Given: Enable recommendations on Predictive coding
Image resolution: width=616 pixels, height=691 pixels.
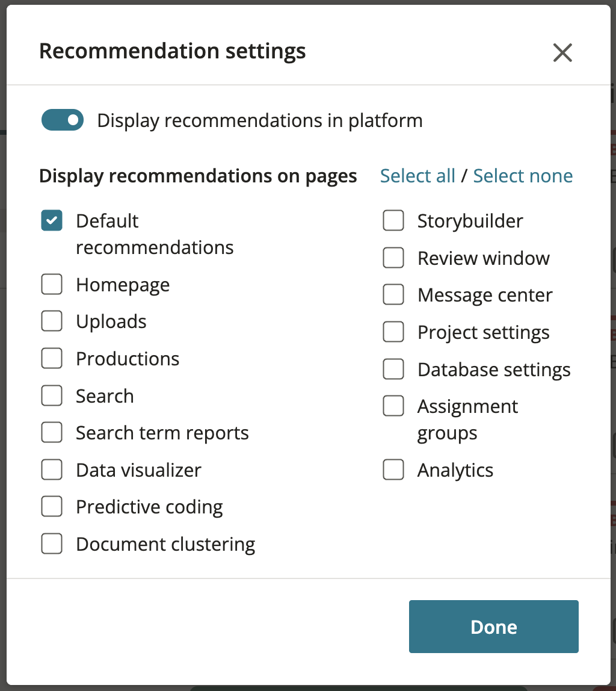Looking at the screenshot, I should 52,506.
